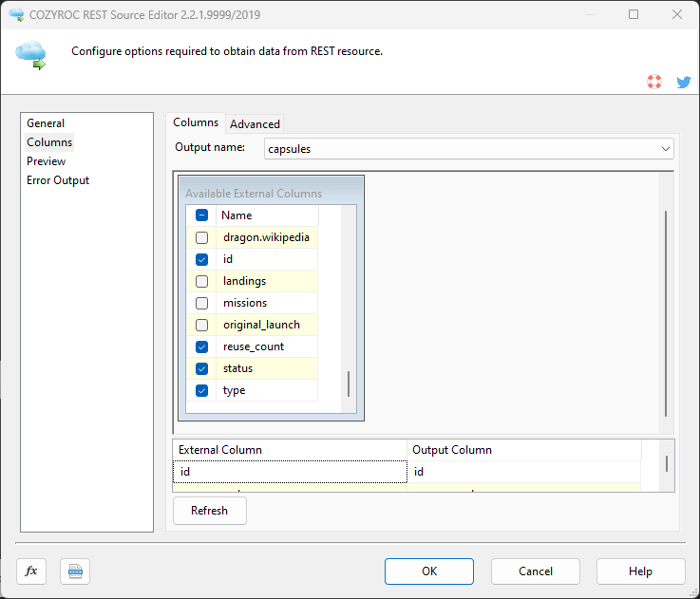Viewport: 700px width, 599px height.
Task: Select the original_launch row name
Action: (267, 325)
